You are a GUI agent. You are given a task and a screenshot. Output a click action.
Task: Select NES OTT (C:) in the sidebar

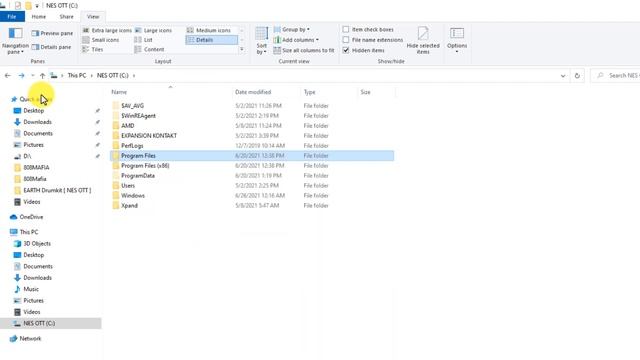pyautogui.click(x=51, y=323)
